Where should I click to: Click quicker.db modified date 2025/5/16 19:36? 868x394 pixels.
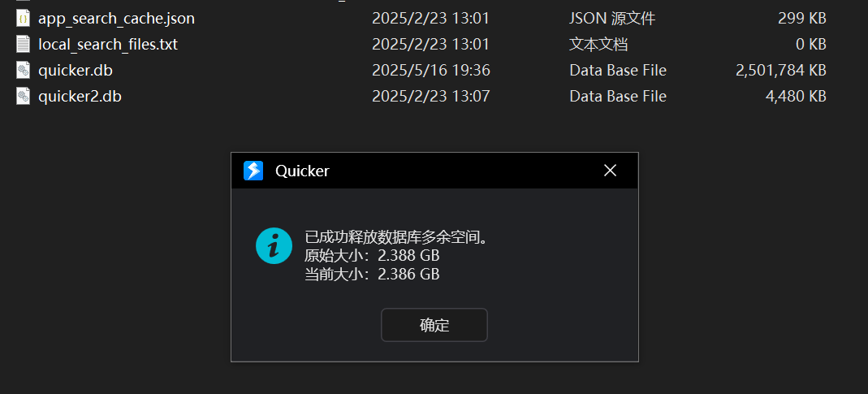pyautogui.click(x=430, y=71)
